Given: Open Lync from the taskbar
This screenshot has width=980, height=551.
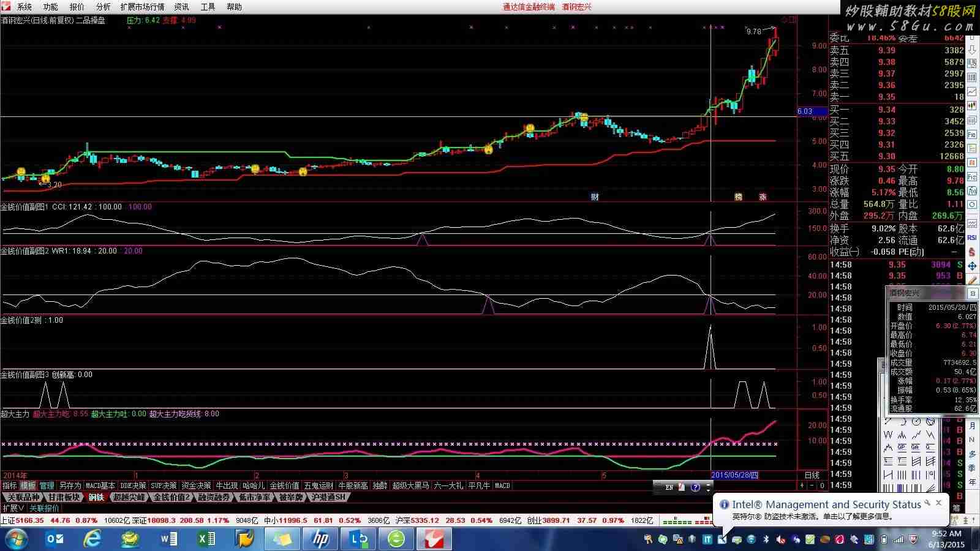Looking at the screenshot, I should pyautogui.click(x=358, y=539).
